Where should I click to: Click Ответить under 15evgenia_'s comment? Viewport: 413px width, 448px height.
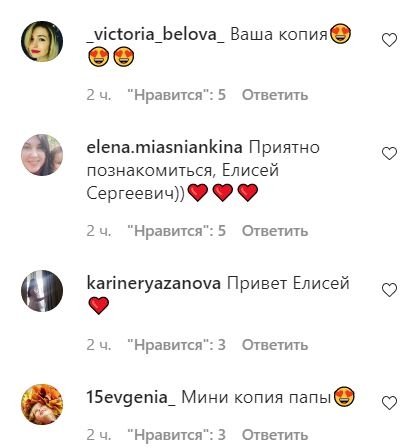(275, 435)
